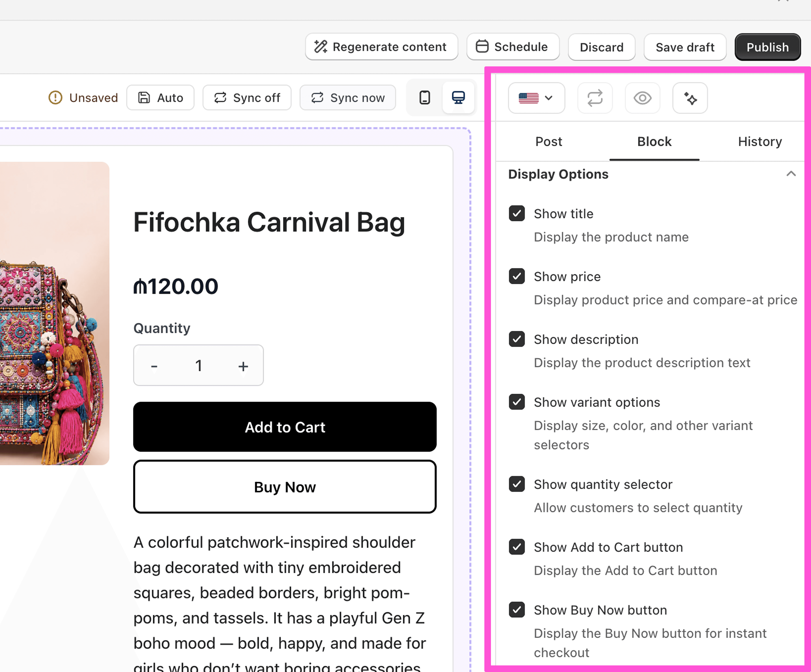
Task: Uncheck Show Add to Cart button checkbox
Action: pos(517,547)
